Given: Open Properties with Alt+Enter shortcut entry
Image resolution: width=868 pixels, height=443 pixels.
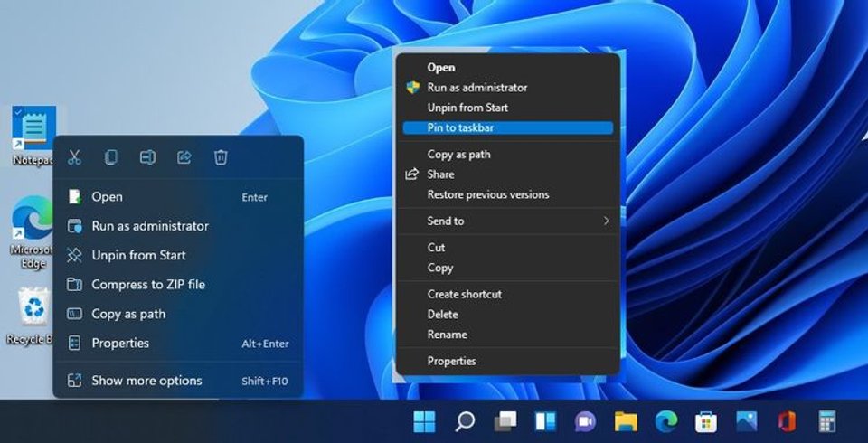Looking at the screenshot, I should 178,344.
